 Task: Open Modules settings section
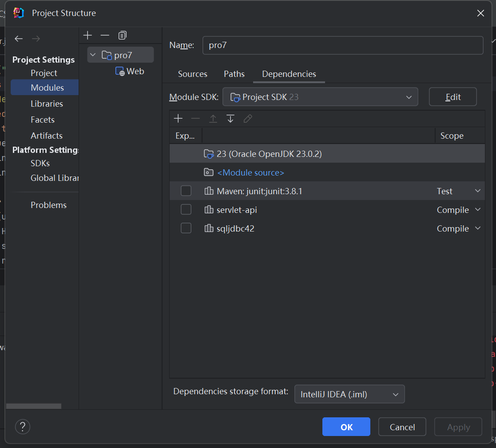tap(44, 88)
